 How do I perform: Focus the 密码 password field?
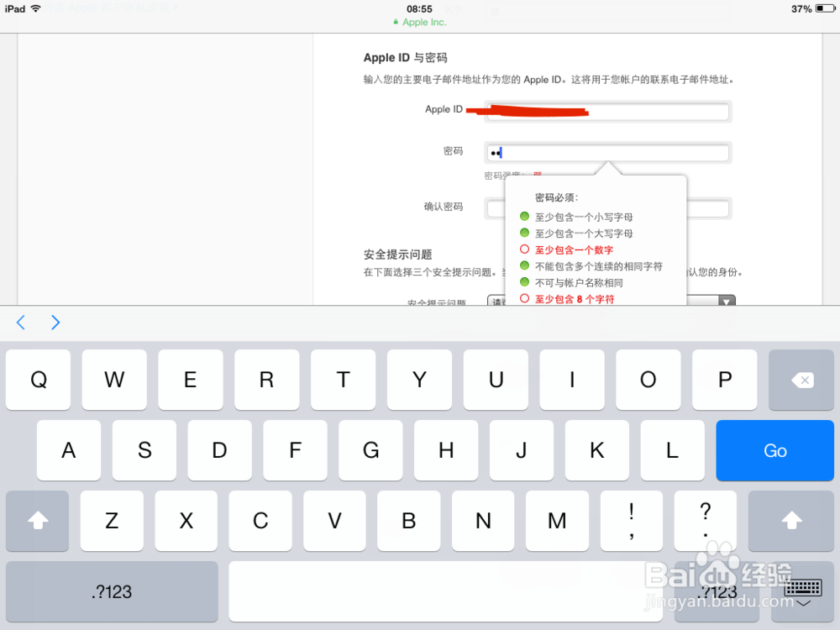[x=607, y=153]
